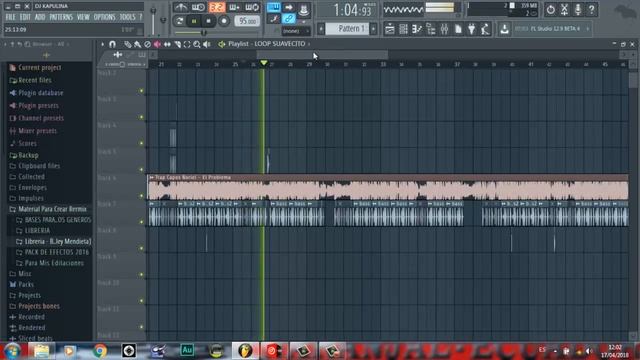
Task: Click the stop playback button
Action: coord(209,21)
